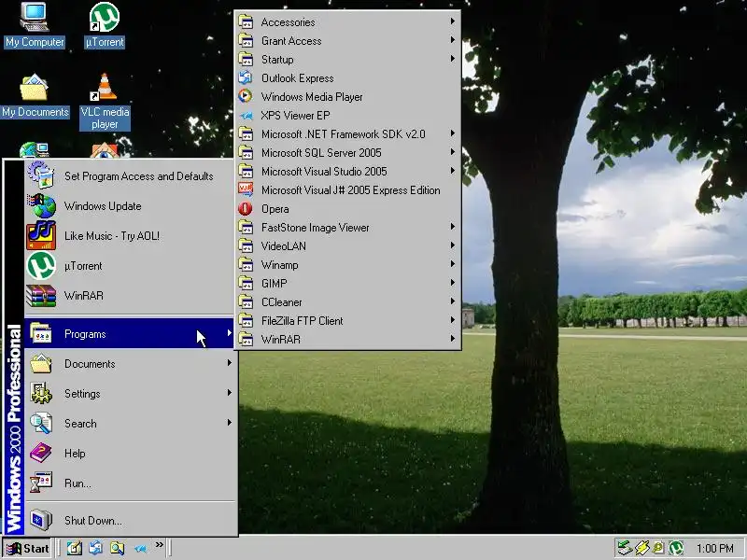Click the Windows Media Player icon
Viewport: 747px width, 560px height.
(246, 96)
